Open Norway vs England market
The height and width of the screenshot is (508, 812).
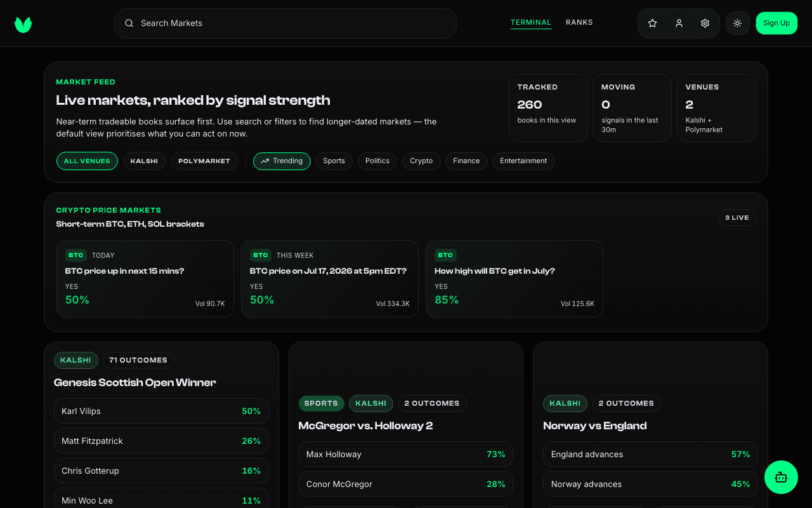pyautogui.click(x=595, y=425)
